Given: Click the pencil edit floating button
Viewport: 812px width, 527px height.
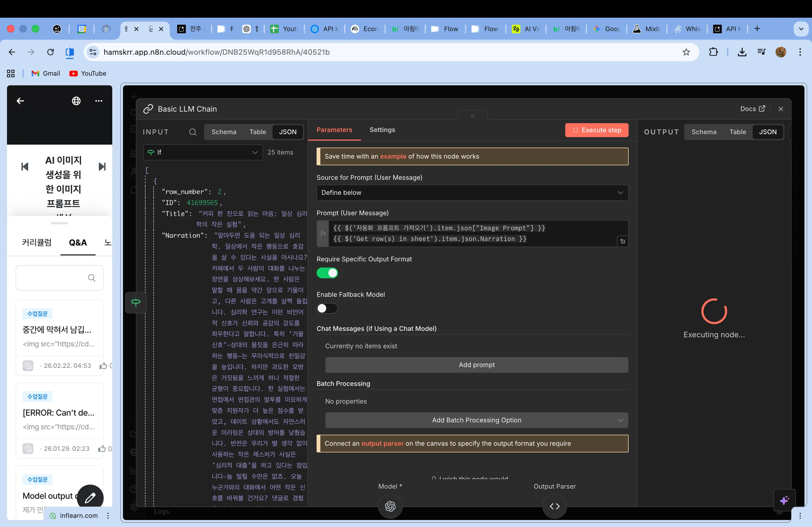Looking at the screenshot, I should coord(90,498).
